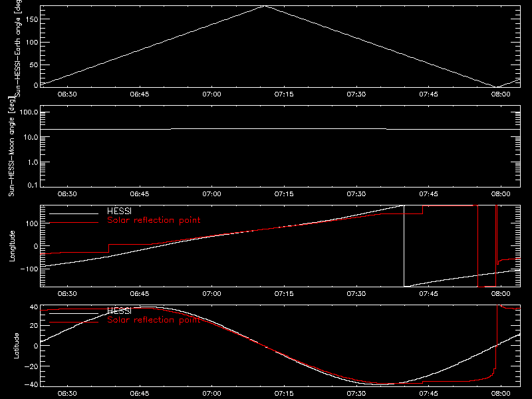The width and height of the screenshot is (532, 399).
Task: Click the 0.1 tick label on Moon angle axis
Action: click(33, 185)
